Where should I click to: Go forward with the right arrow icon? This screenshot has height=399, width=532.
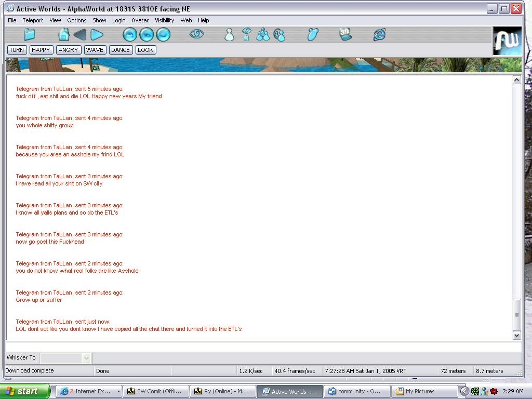pos(97,35)
